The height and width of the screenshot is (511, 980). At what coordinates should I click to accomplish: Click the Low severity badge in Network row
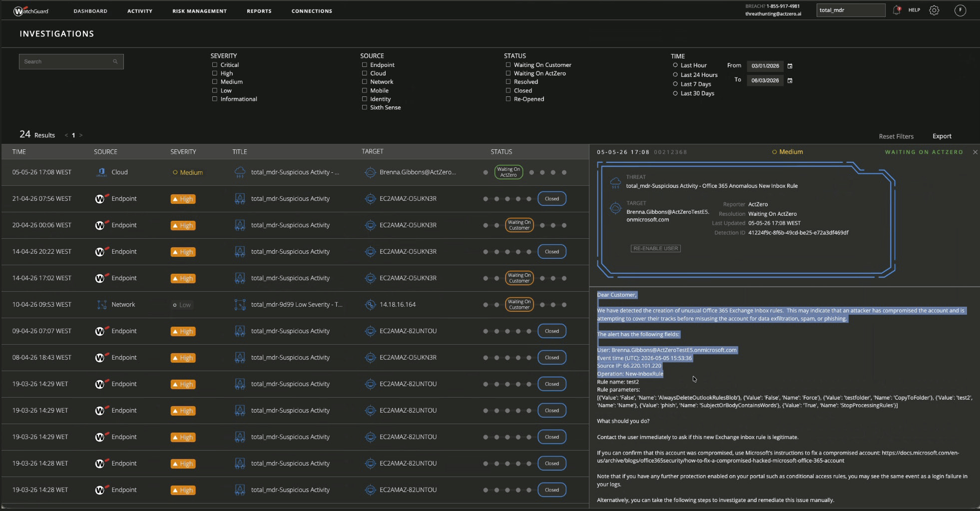182,305
